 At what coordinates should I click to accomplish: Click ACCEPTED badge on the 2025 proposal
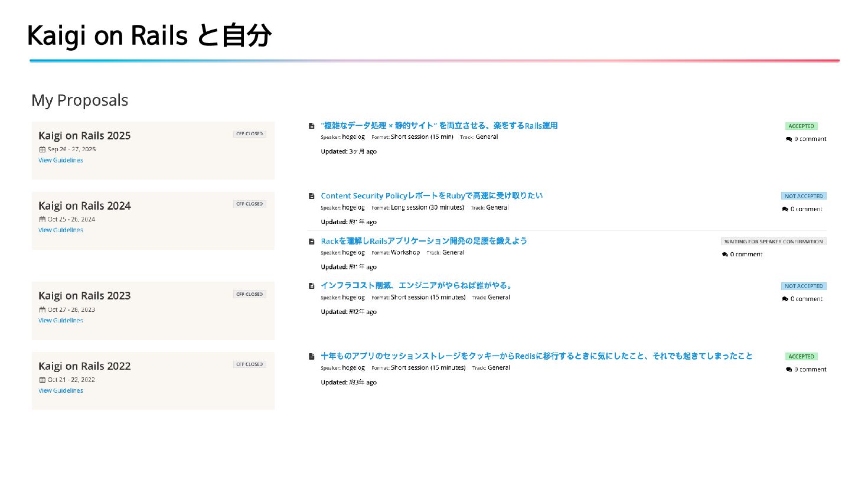click(801, 126)
